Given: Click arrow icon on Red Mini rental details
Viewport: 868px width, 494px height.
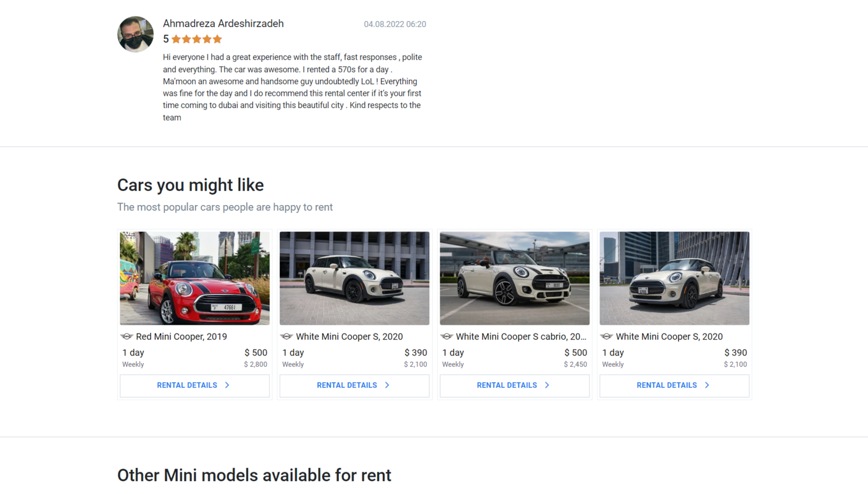Looking at the screenshot, I should 227,385.
